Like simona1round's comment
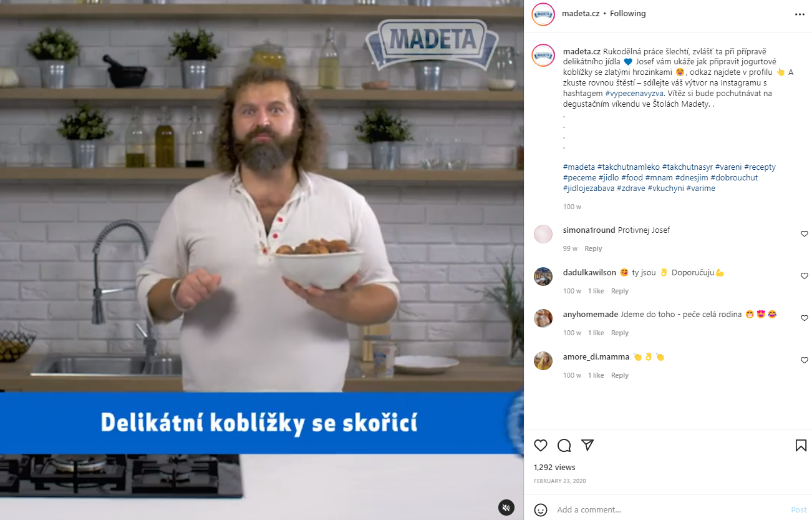The image size is (812, 520). pos(804,234)
